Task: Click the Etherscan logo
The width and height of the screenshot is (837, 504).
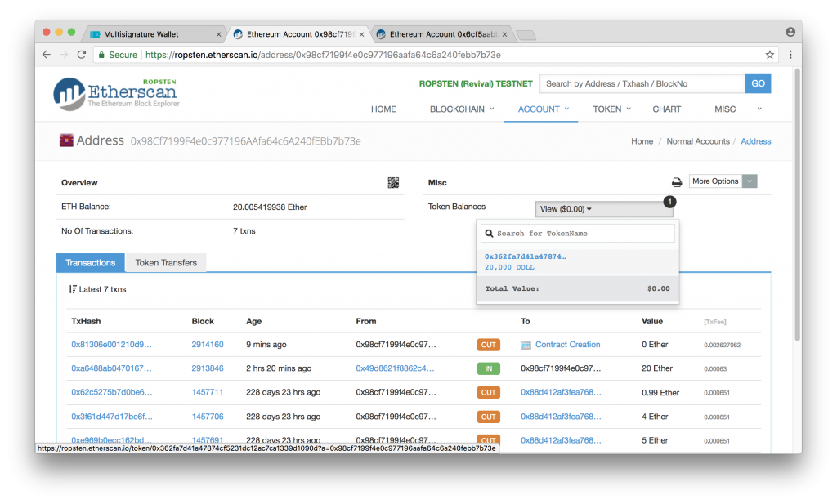Action: pyautogui.click(x=116, y=94)
